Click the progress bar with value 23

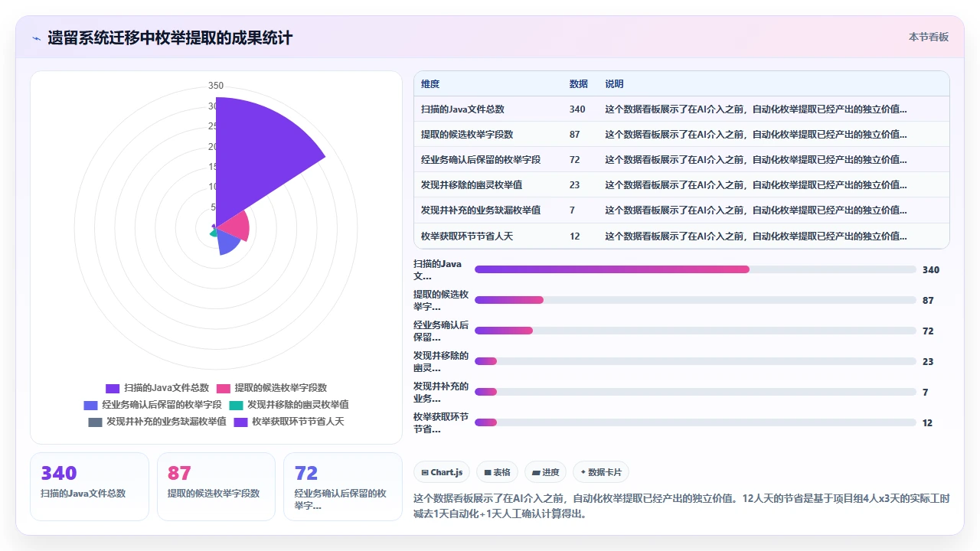(x=695, y=361)
